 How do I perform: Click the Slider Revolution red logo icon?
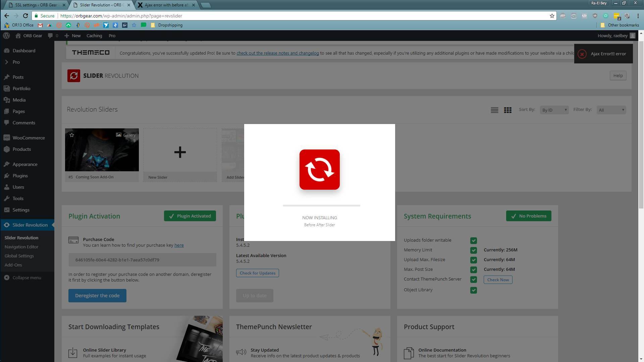click(74, 76)
